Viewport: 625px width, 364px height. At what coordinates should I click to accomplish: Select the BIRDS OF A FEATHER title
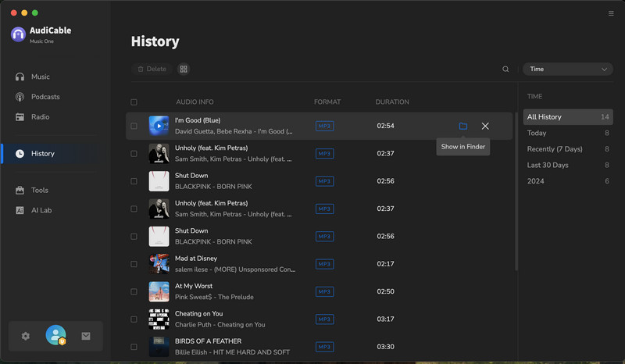pyautogui.click(x=208, y=341)
